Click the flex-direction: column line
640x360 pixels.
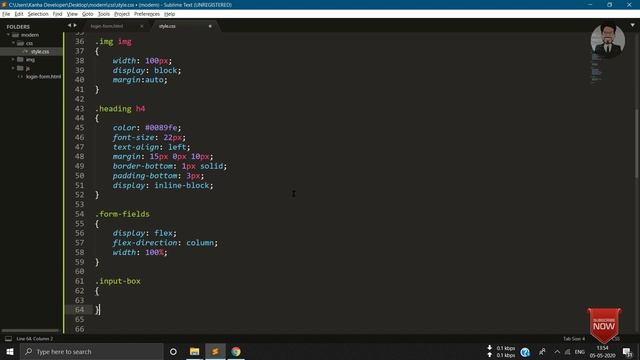click(165, 243)
